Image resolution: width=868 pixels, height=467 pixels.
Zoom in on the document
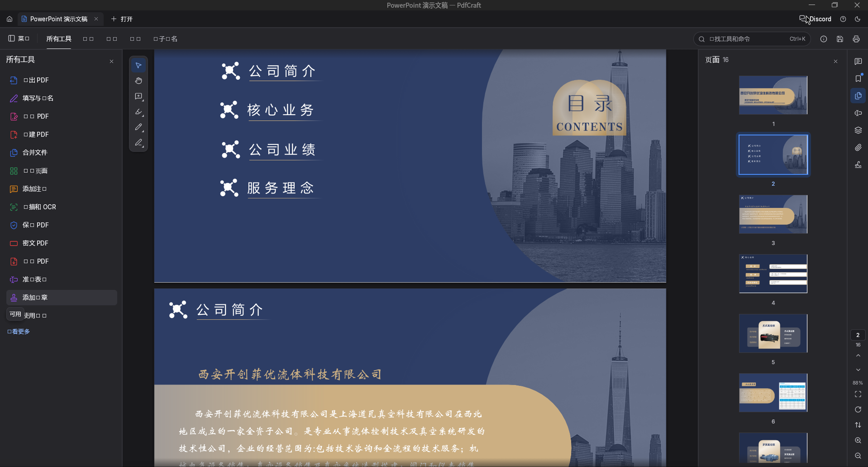(858, 440)
